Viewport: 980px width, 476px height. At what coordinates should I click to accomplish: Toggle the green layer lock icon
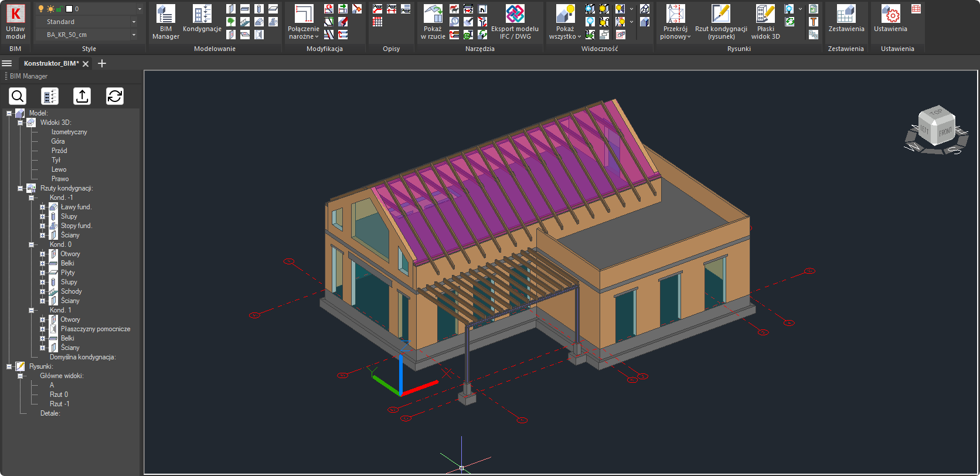[x=60, y=9]
